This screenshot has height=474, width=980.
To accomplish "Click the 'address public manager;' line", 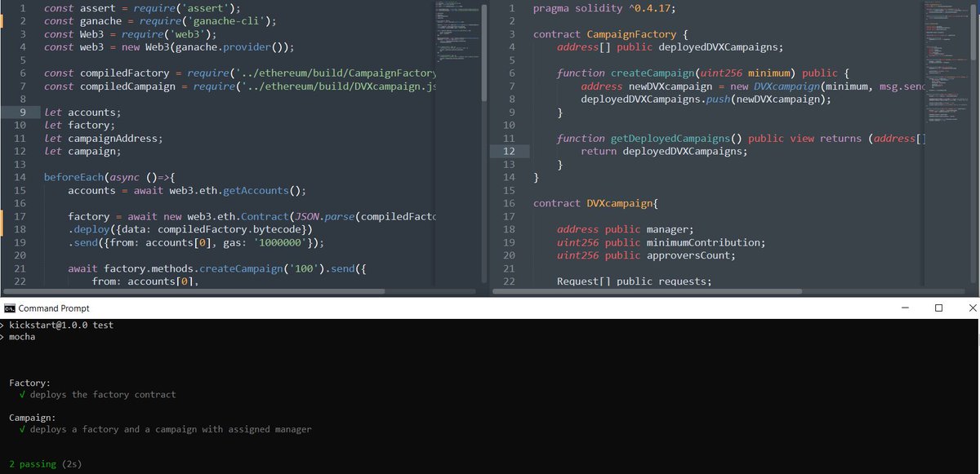I will [626, 229].
